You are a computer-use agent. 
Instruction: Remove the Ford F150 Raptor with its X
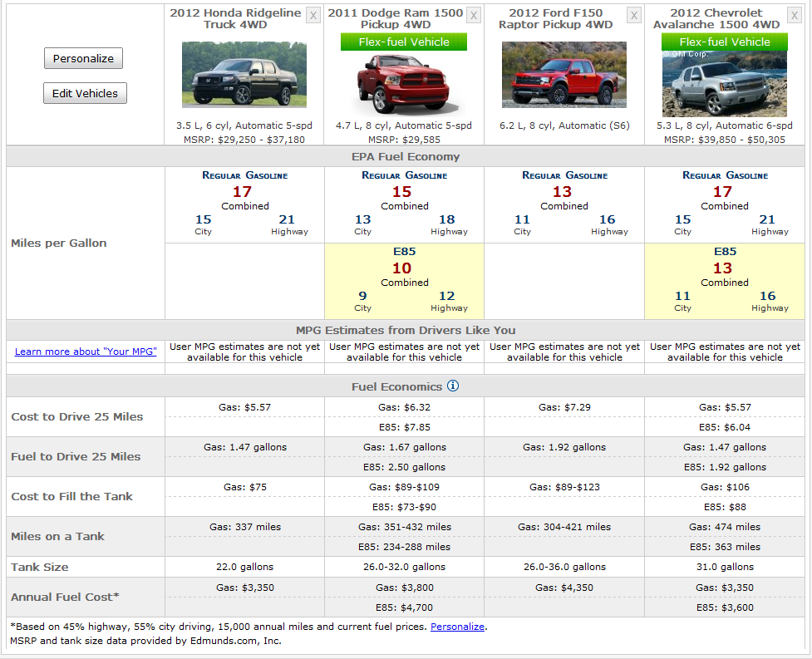634,16
